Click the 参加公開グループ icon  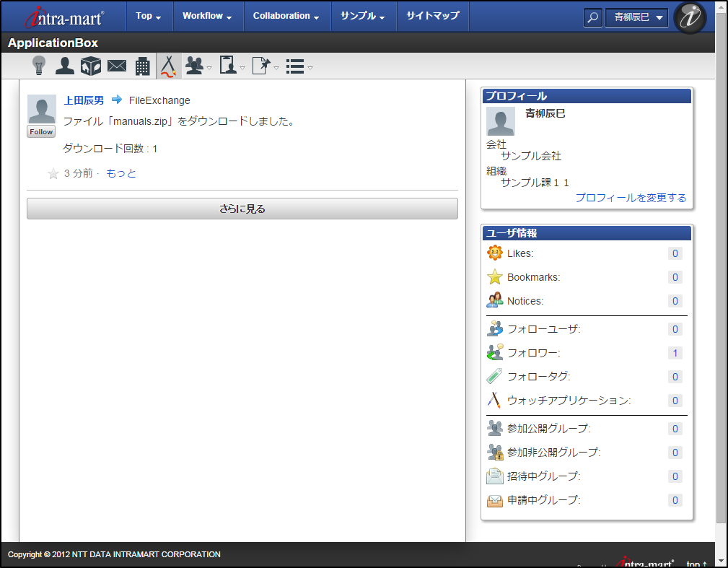coord(494,428)
